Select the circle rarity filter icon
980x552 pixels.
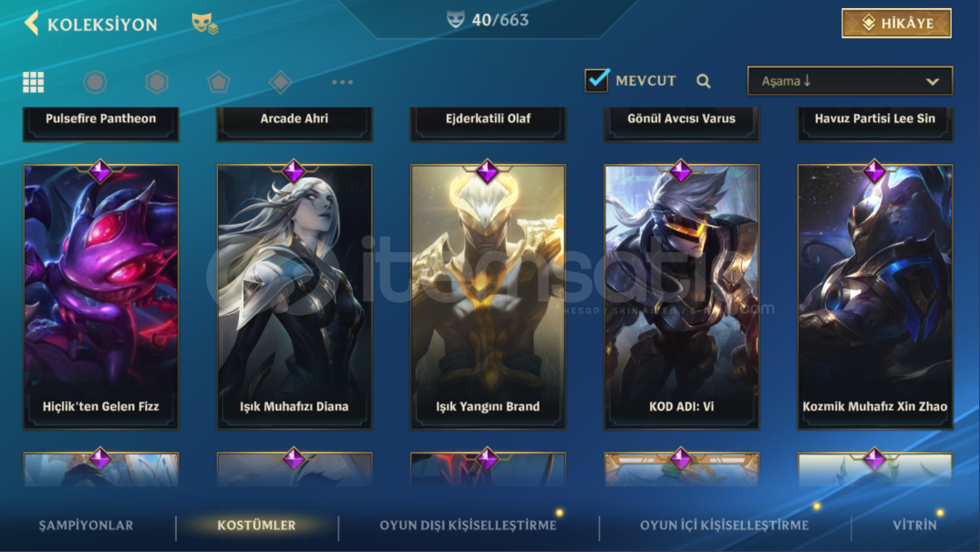pos(95,82)
